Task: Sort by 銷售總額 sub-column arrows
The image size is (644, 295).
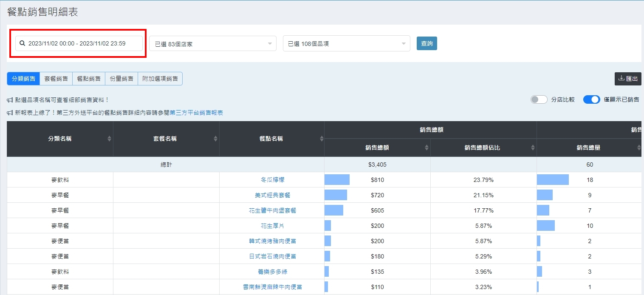Action: pyautogui.click(x=427, y=148)
